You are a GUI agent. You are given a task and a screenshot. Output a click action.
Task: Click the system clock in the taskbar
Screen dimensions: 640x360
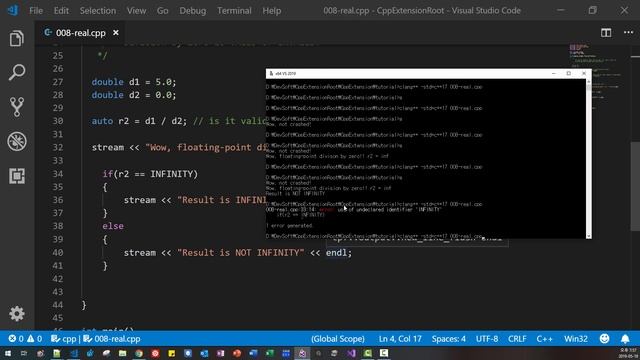click(x=627, y=353)
